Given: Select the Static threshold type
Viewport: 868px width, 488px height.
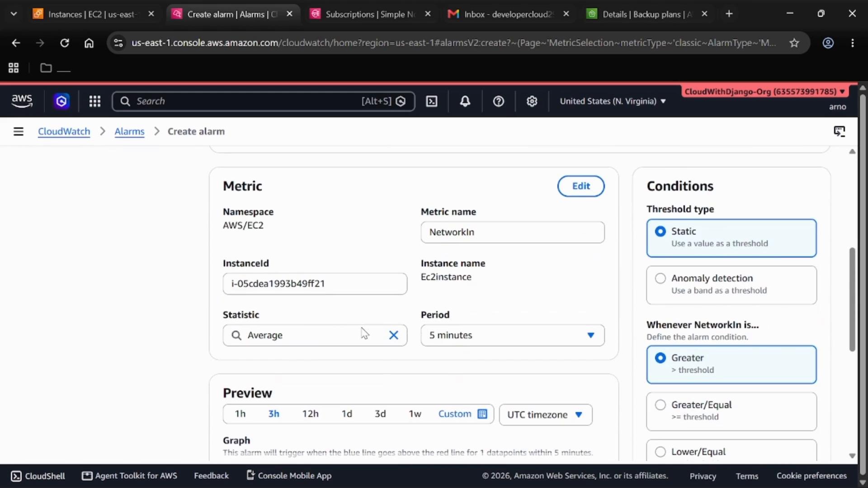Looking at the screenshot, I should (x=731, y=238).
